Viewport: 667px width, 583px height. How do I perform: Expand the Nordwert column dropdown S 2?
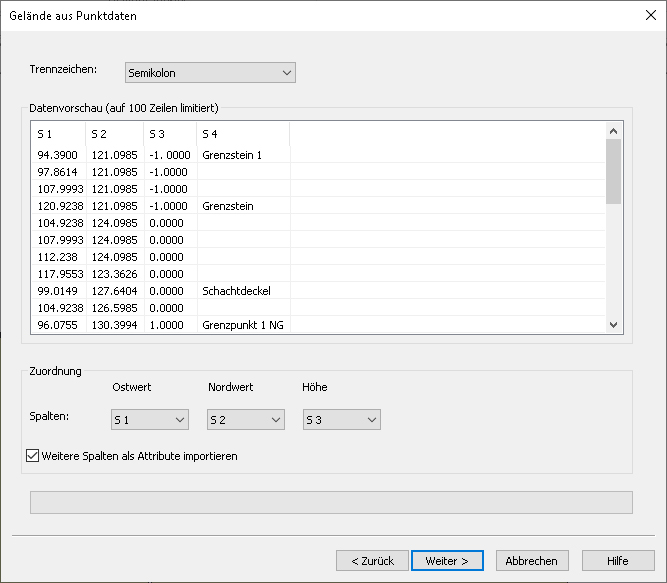pos(245,420)
